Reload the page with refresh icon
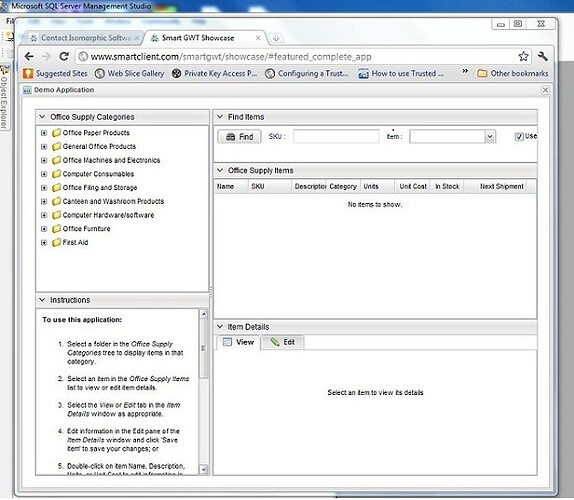574x500 pixels. [64, 56]
